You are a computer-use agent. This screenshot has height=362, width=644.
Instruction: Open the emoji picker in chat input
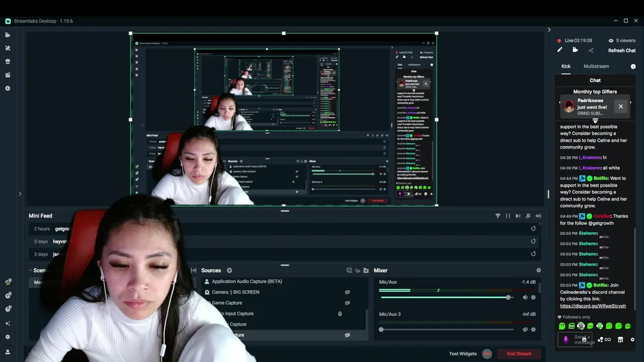[584, 340]
